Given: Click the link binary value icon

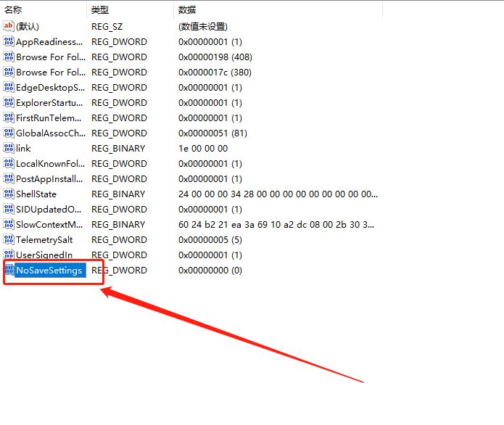Looking at the screenshot, I should [x=9, y=148].
